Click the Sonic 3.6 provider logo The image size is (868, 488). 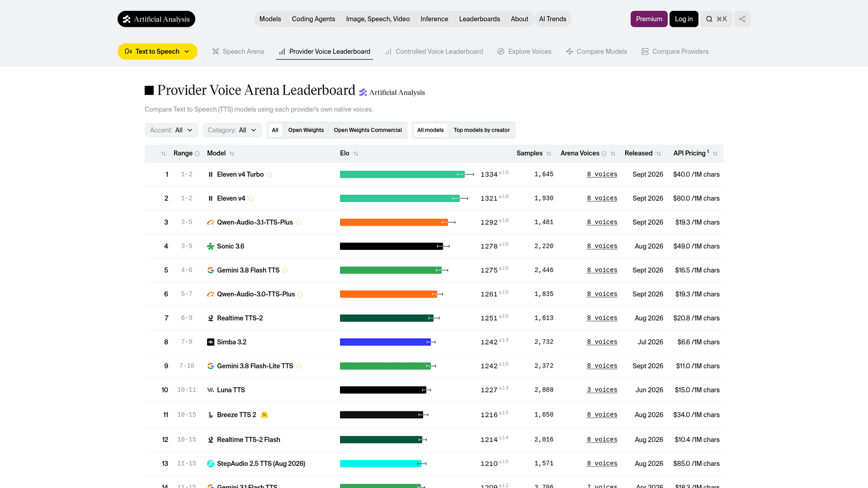[210, 246]
